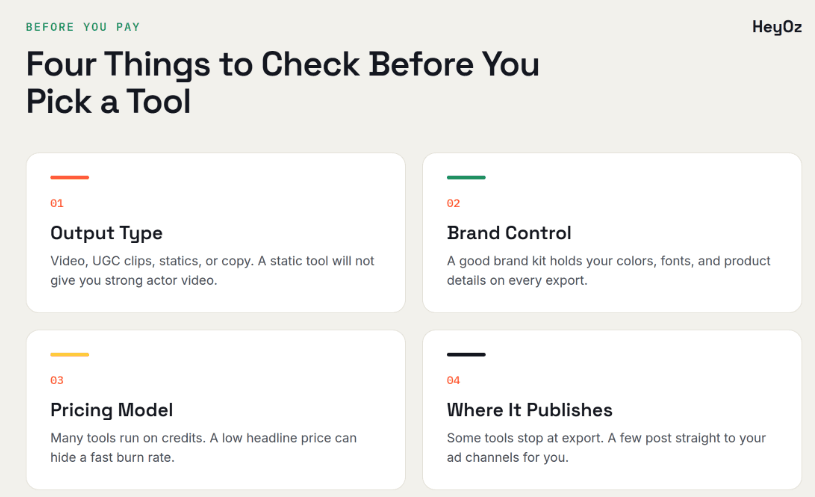
Task: Click the Output Type heading
Action: click(107, 233)
